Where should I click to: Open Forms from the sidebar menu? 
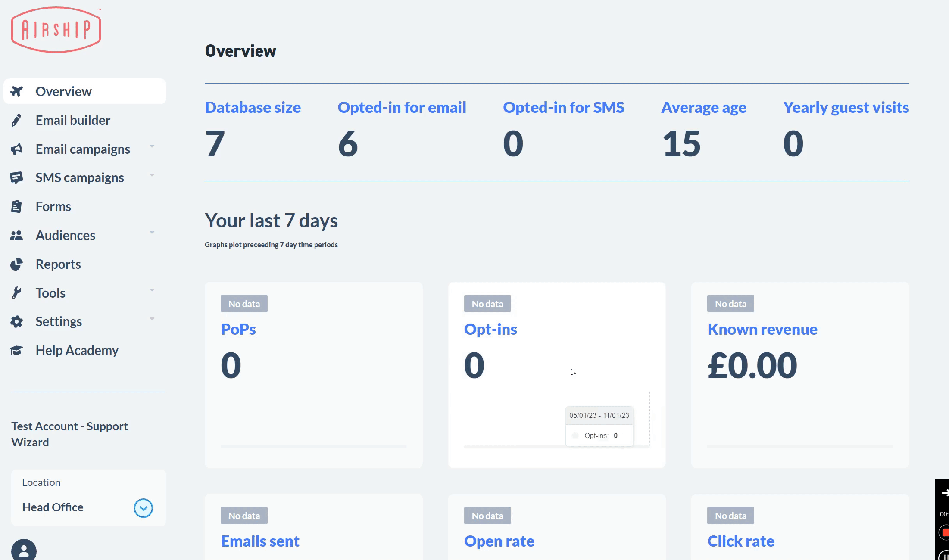[x=53, y=206]
